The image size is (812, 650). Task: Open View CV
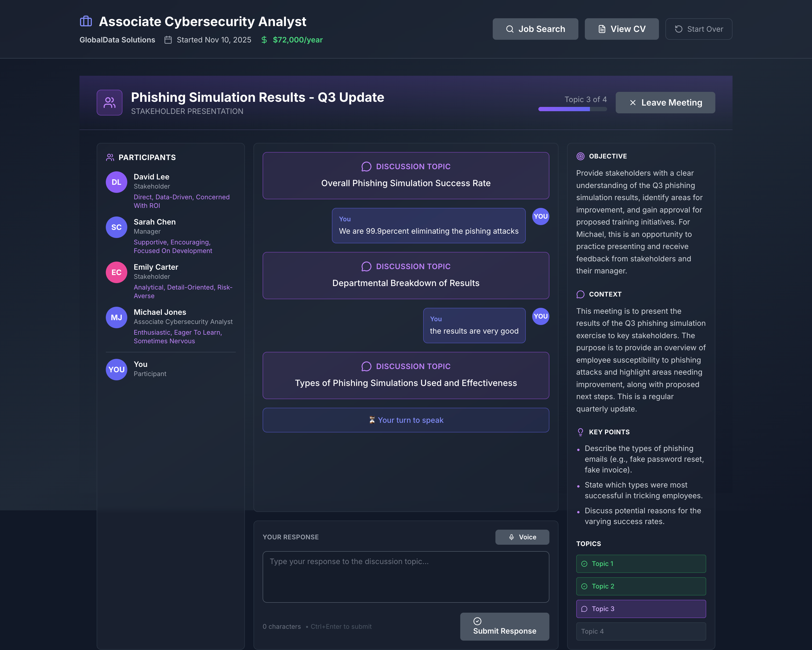[x=621, y=29]
